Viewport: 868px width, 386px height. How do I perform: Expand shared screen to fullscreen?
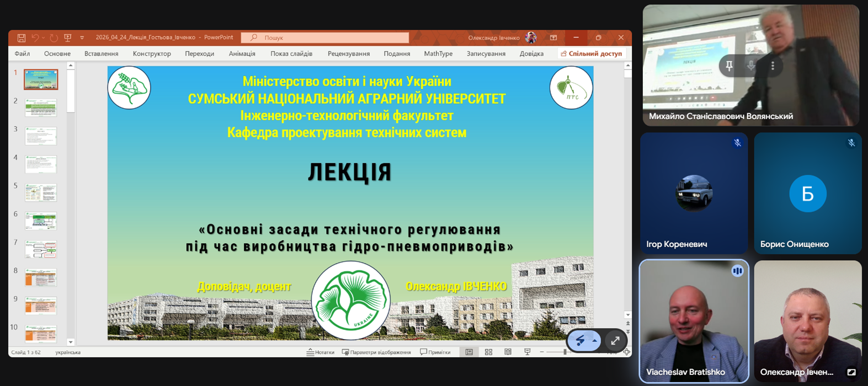pyautogui.click(x=615, y=341)
